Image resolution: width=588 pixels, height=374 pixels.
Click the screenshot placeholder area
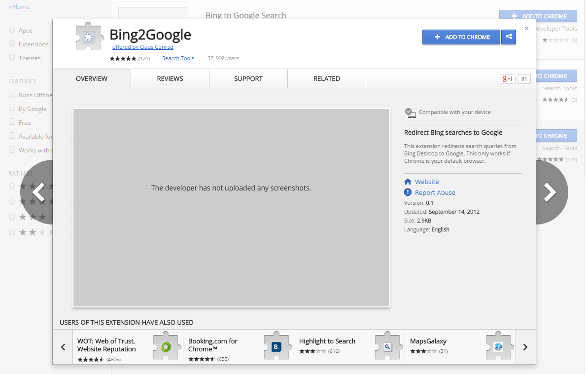point(231,208)
